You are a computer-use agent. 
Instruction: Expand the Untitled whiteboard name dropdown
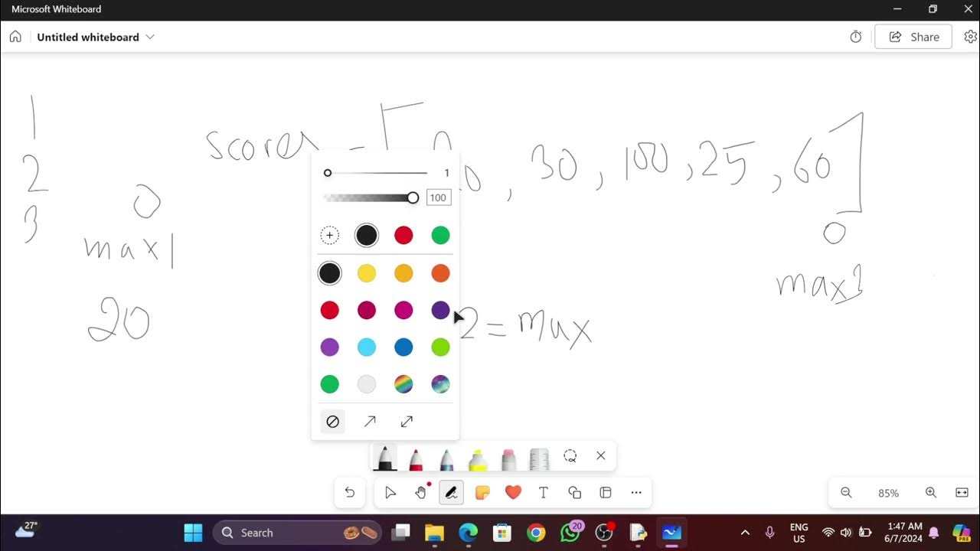coord(150,37)
